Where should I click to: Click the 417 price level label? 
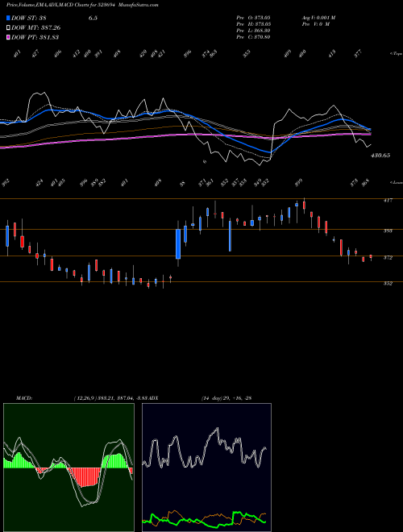pos(388,201)
